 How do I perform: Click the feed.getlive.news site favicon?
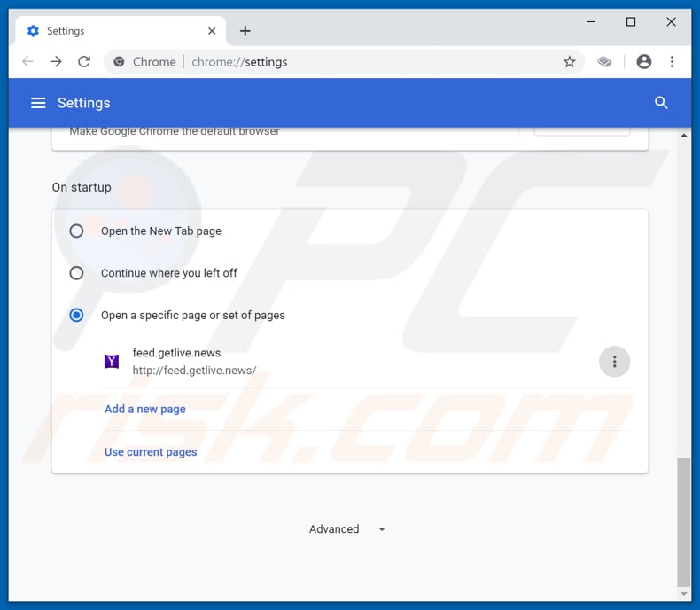tap(111, 361)
